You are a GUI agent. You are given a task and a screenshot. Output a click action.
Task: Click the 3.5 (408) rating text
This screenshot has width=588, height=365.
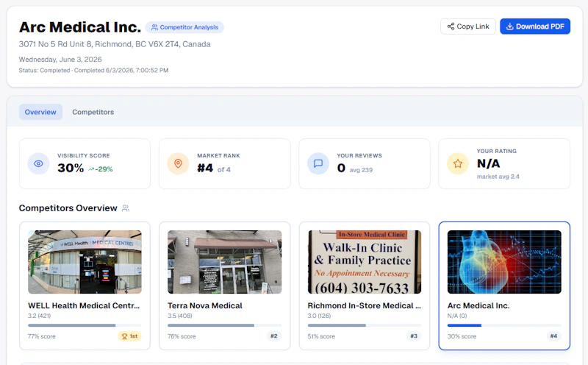tap(179, 316)
